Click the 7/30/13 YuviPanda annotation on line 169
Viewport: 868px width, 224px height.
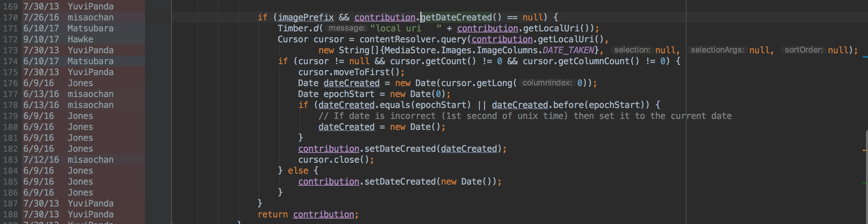click(x=69, y=6)
